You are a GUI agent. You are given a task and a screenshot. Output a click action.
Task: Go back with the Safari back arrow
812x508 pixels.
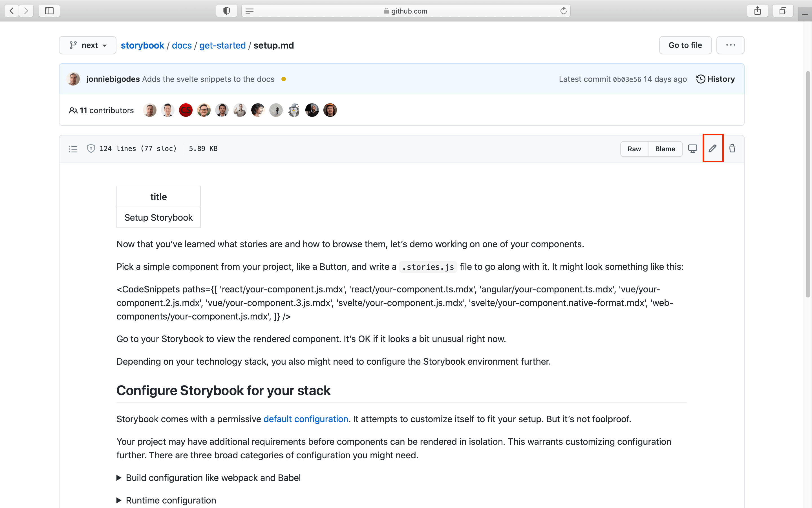[x=12, y=11]
